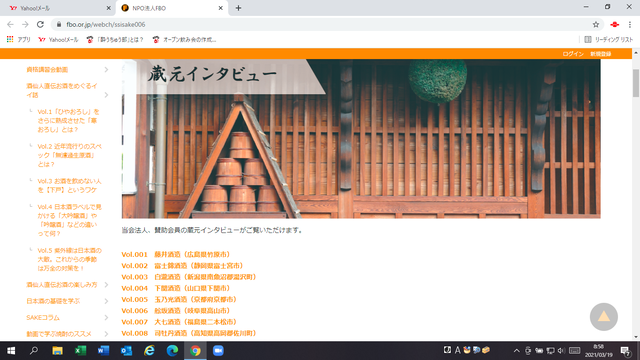Click the red extension icon in Chrome toolbar
Viewport: 640px width, 360px height.
pyautogui.click(x=614, y=24)
